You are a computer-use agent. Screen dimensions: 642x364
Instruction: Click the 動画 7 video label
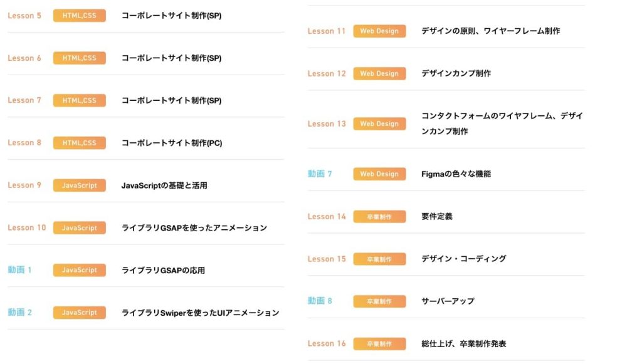point(320,174)
